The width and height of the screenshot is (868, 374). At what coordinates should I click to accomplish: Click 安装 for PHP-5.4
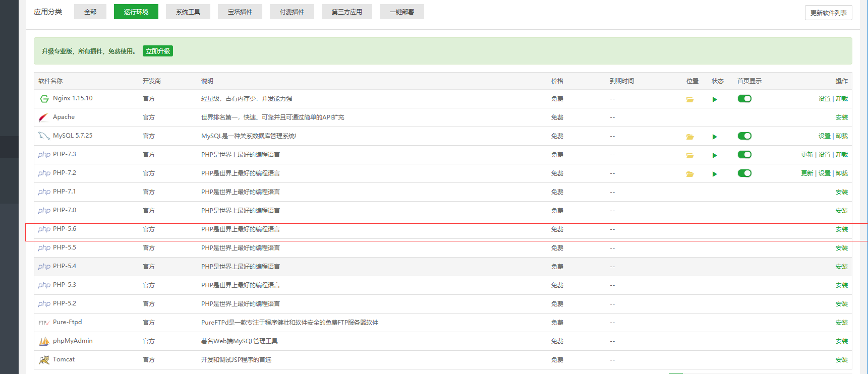pyautogui.click(x=842, y=267)
